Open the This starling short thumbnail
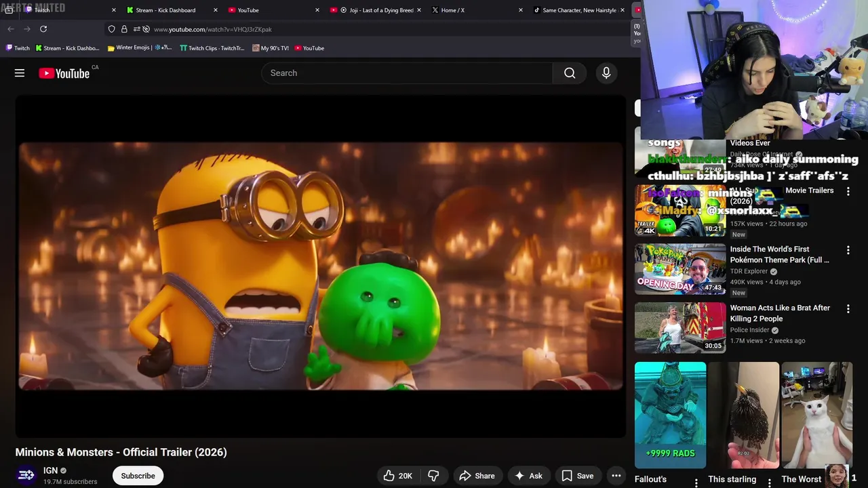This screenshot has width=868, height=488. (744, 415)
